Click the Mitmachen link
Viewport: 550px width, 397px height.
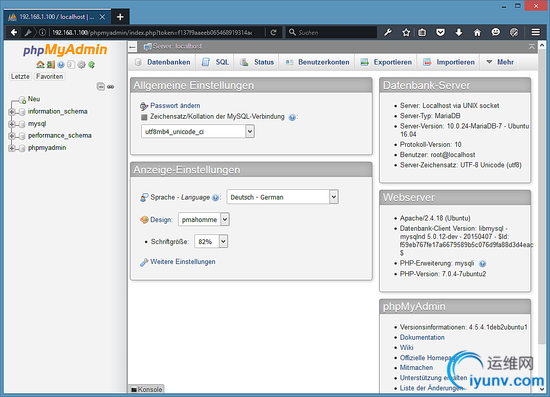click(416, 368)
